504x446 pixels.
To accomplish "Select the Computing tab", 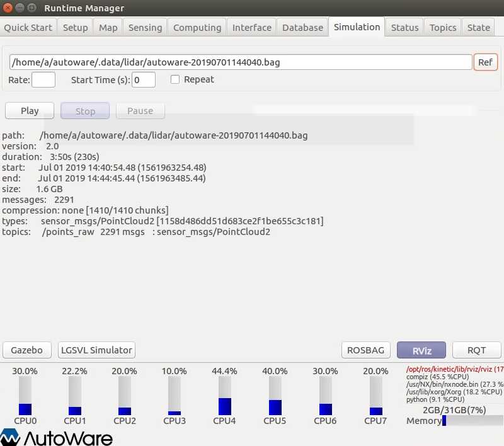I will pyautogui.click(x=197, y=28).
